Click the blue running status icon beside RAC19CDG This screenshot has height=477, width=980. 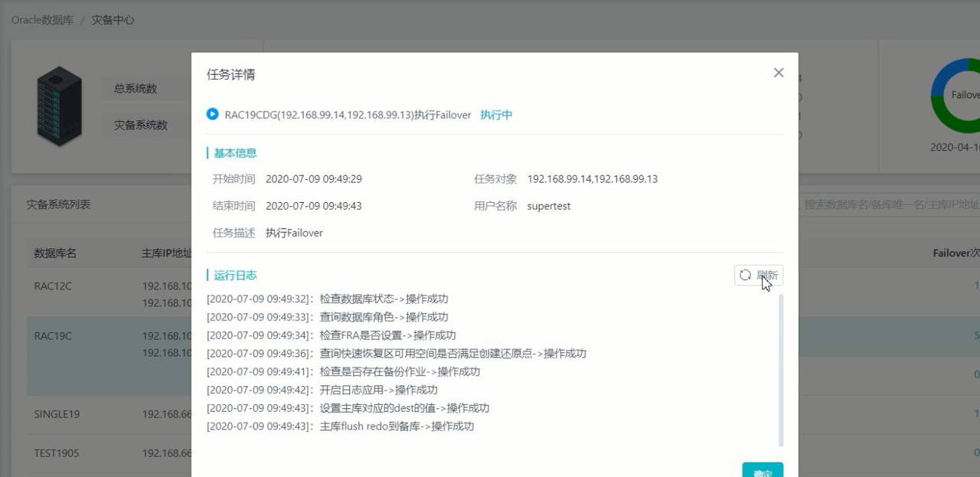(211, 114)
